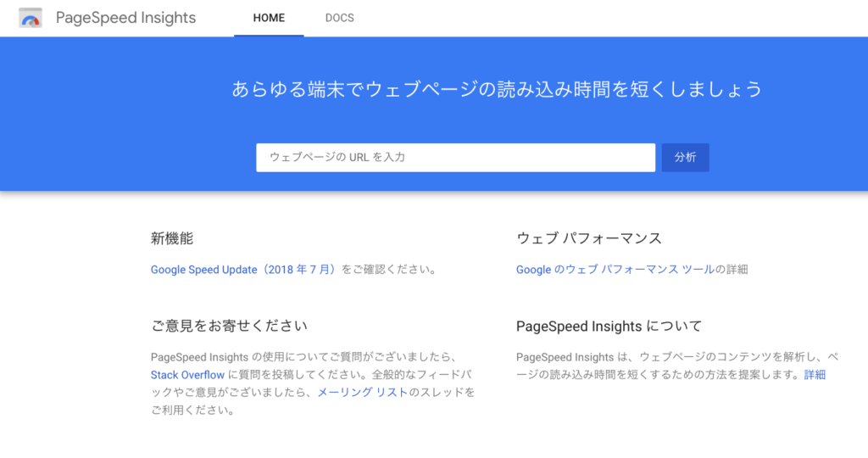The image size is (868, 458).
Task: Open the HOME tab
Action: click(269, 18)
